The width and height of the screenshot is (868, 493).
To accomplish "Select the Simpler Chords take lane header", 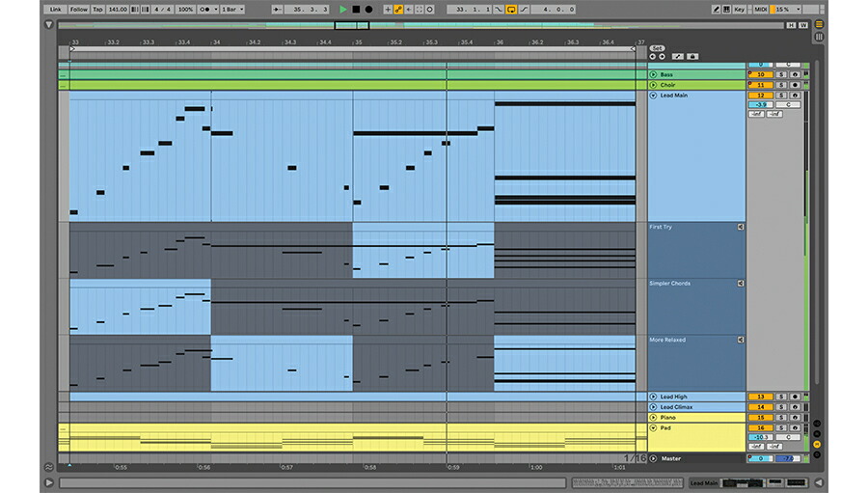I will (x=696, y=307).
